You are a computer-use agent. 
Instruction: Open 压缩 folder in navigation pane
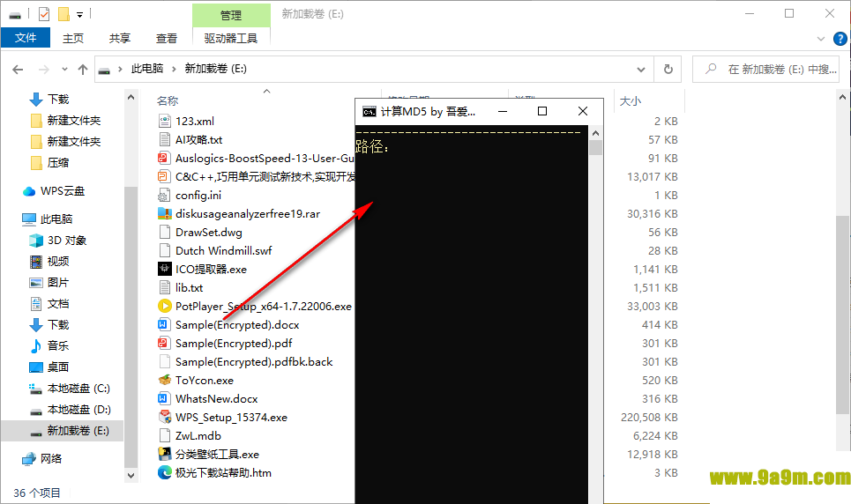click(57, 163)
